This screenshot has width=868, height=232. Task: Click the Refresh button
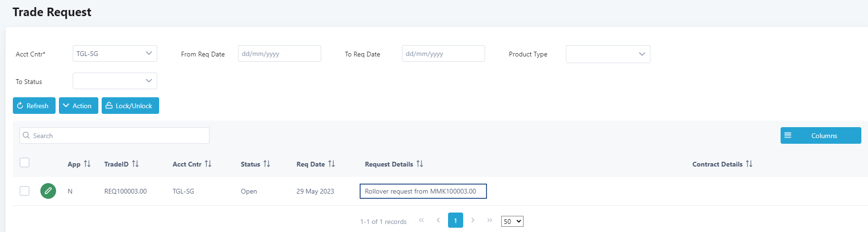[x=34, y=105]
